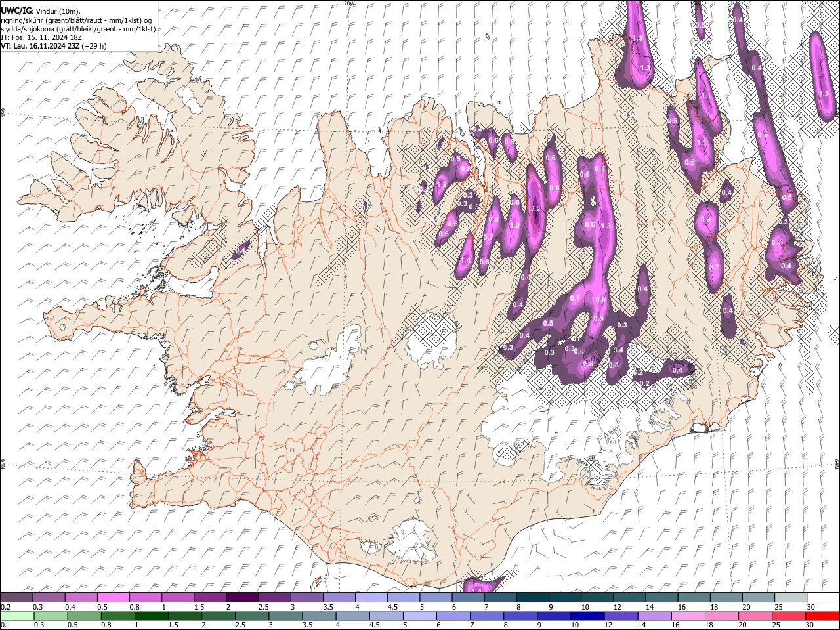Click the 'Vindur (10m),' header text
This screenshot has height=630, width=840.
pos(58,11)
